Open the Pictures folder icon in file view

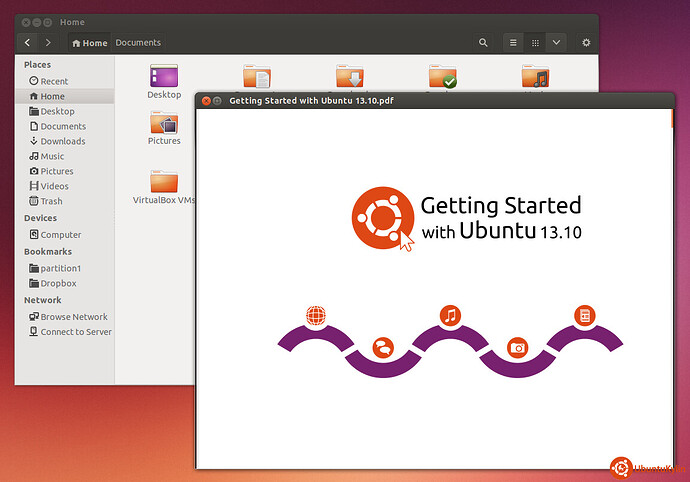coord(164,125)
